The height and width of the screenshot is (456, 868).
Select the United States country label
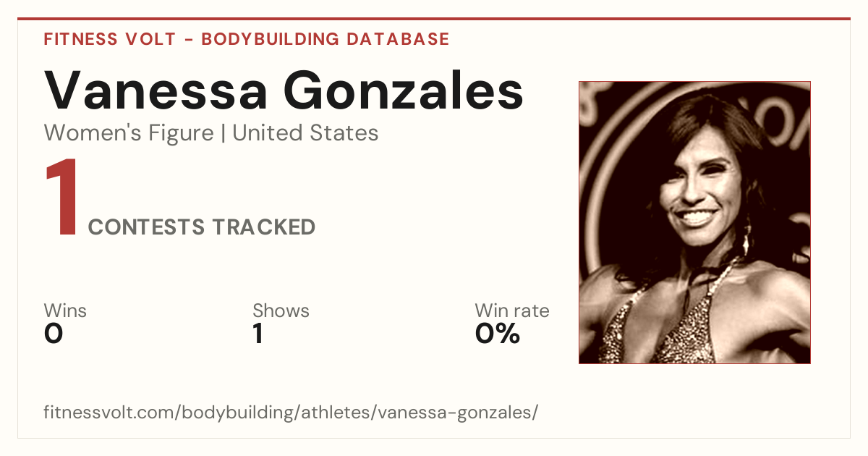click(305, 133)
